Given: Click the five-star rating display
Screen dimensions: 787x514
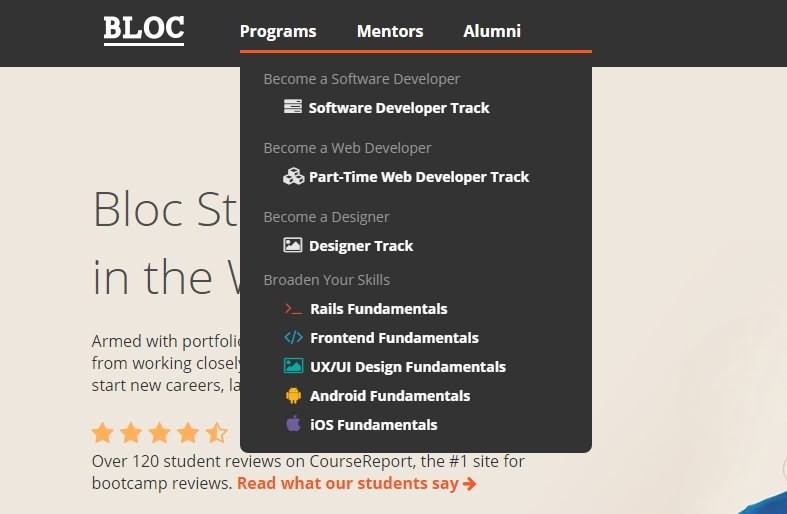Looking at the screenshot, I should (x=159, y=433).
